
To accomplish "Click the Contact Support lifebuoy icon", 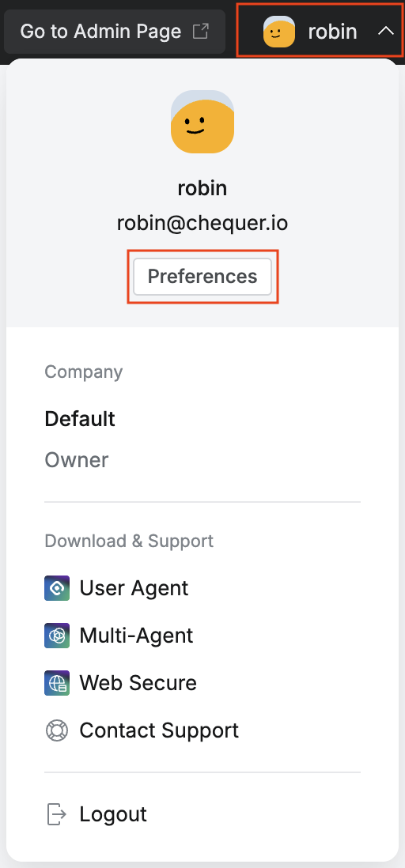I will click(56, 730).
